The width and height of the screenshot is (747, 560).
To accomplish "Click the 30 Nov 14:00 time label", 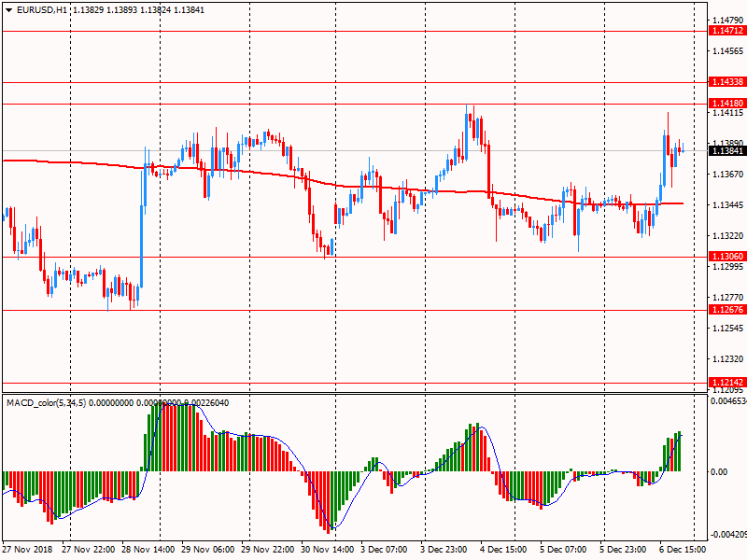I will (x=328, y=550).
